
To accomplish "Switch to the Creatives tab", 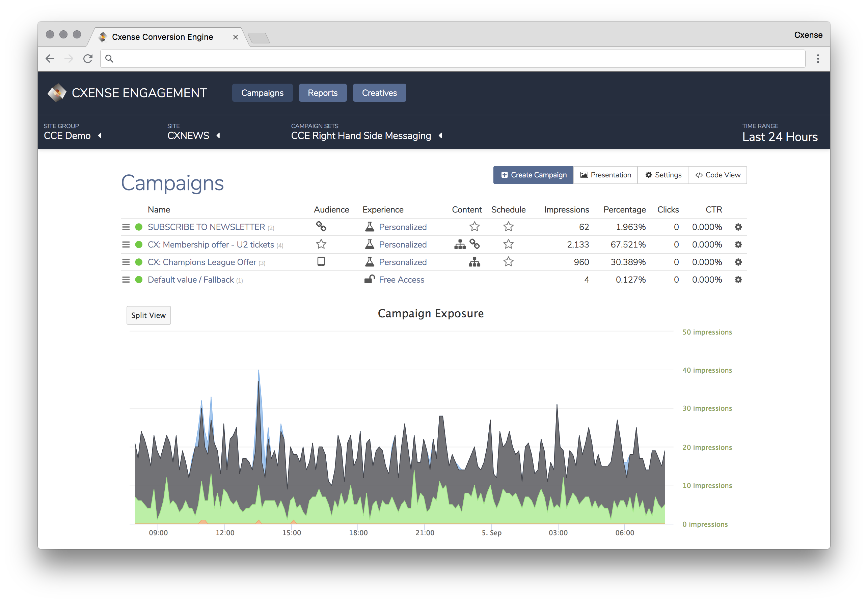I will click(379, 93).
